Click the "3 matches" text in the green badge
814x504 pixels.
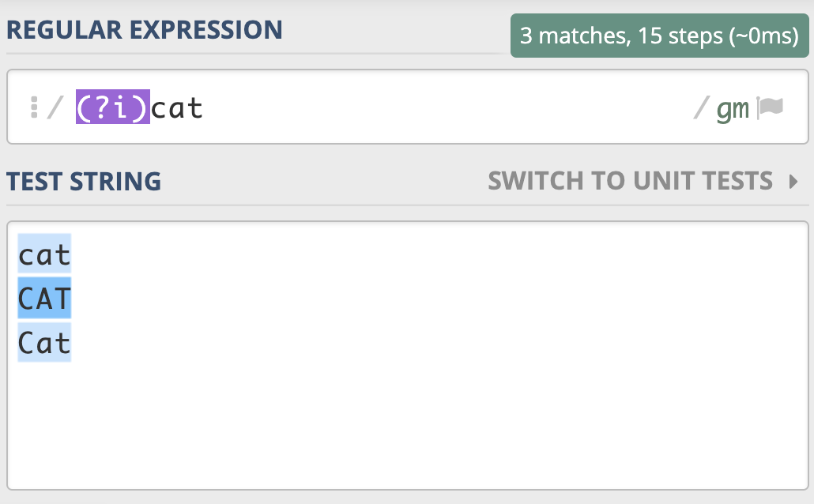coord(568,36)
